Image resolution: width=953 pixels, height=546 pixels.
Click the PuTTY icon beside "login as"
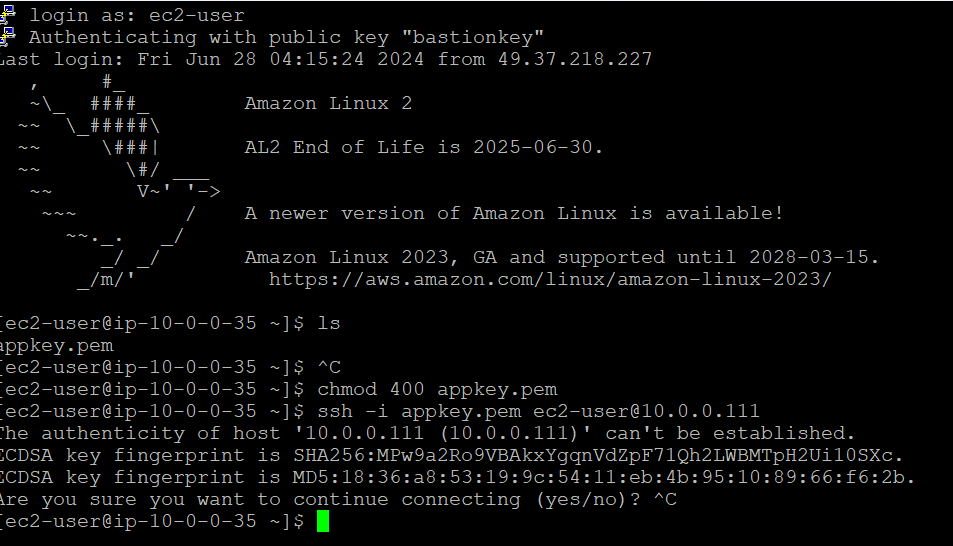(7, 14)
